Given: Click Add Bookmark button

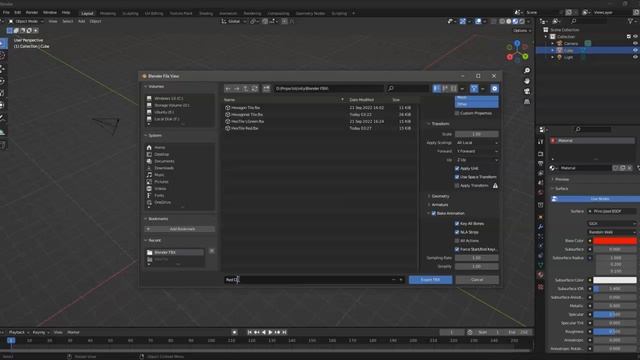Looking at the screenshot, I should pyautogui.click(x=180, y=229).
